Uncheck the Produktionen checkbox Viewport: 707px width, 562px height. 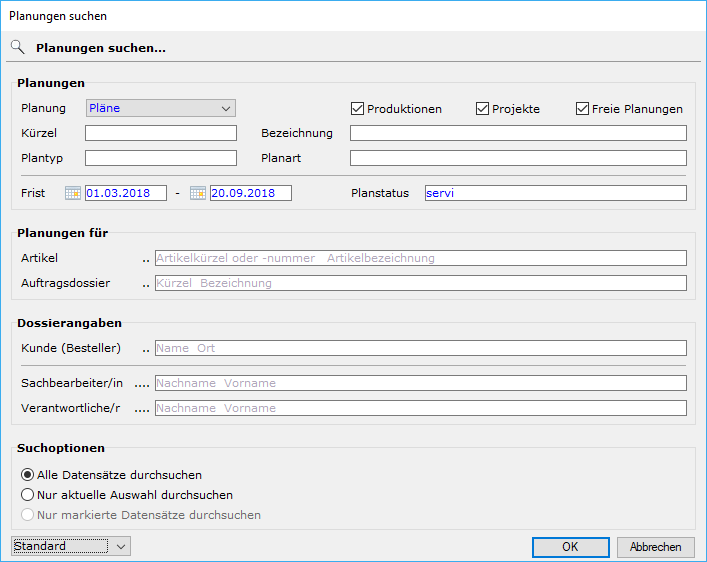[357, 109]
